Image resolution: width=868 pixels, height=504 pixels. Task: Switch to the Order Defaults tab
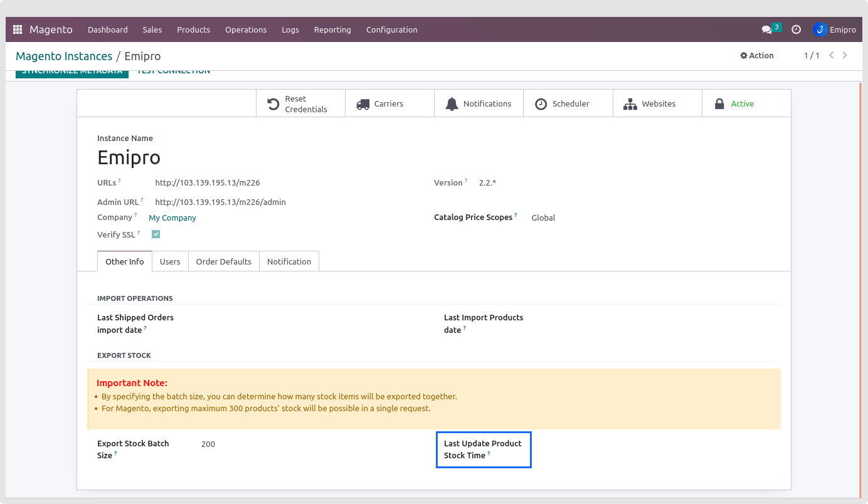223,261
